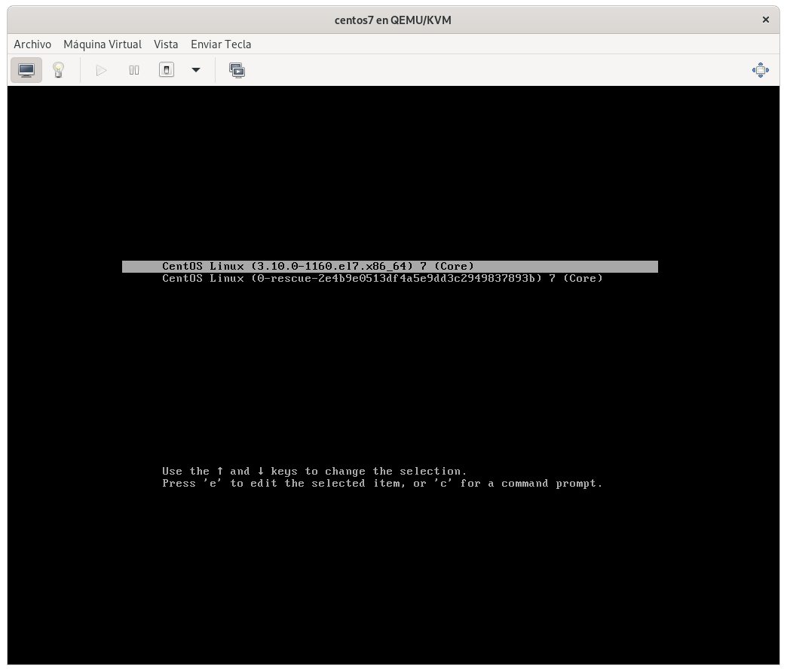This screenshot has width=787, height=672.
Task: Select the CentOS Linux 3.10.0-1160 boot entry
Action: pos(318,267)
